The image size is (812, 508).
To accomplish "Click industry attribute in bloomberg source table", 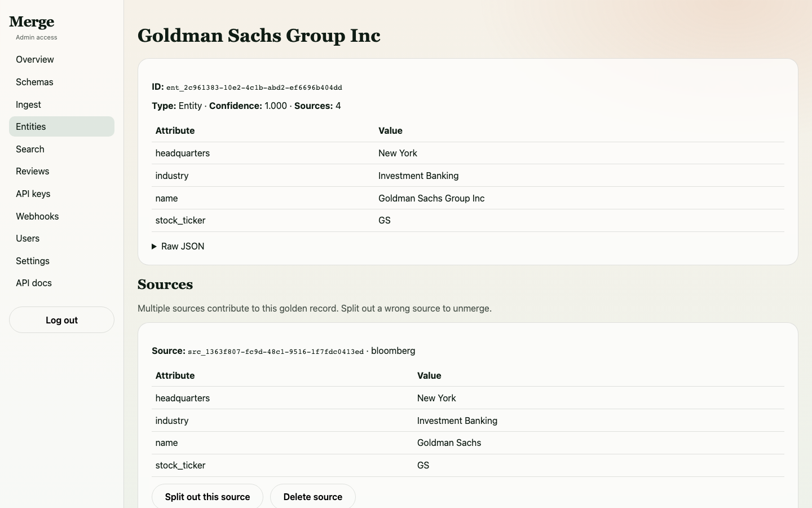I will coord(172,421).
